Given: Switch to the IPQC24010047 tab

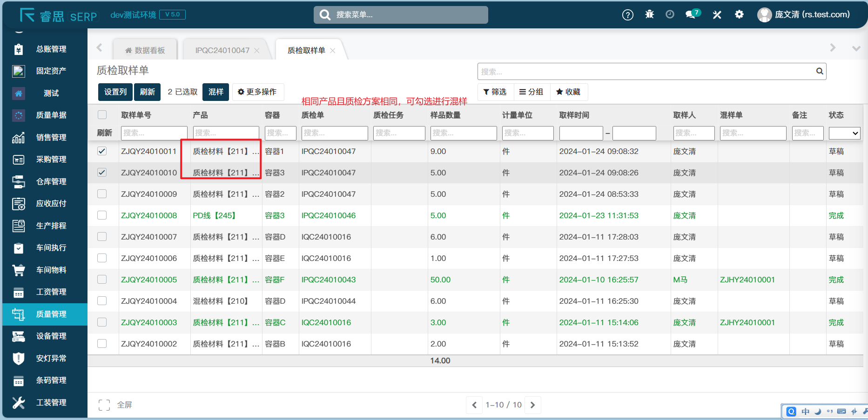Looking at the screenshot, I should click(x=222, y=50).
